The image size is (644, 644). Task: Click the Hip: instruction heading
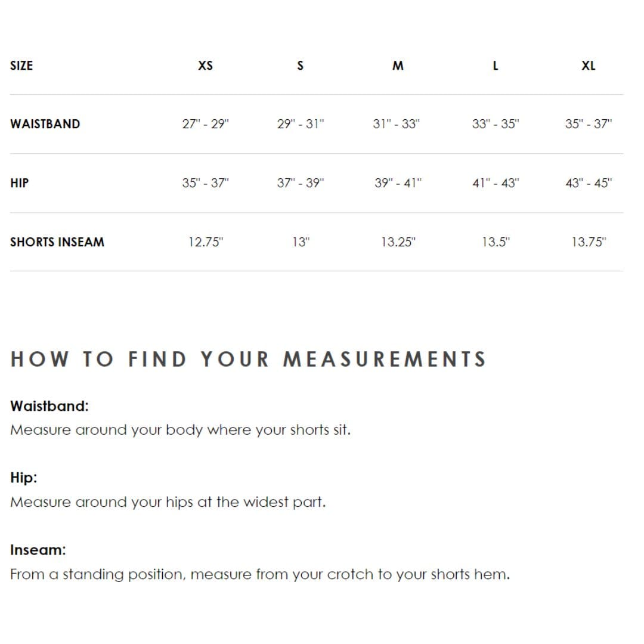23,478
